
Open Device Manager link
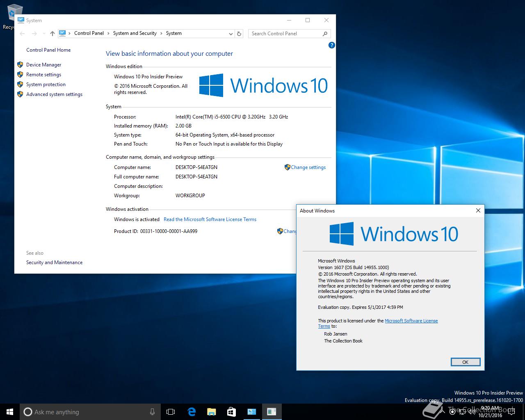coord(43,65)
